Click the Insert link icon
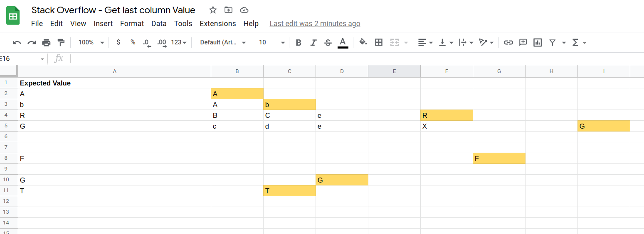The height and width of the screenshot is (234, 644). click(x=508, y=42)
